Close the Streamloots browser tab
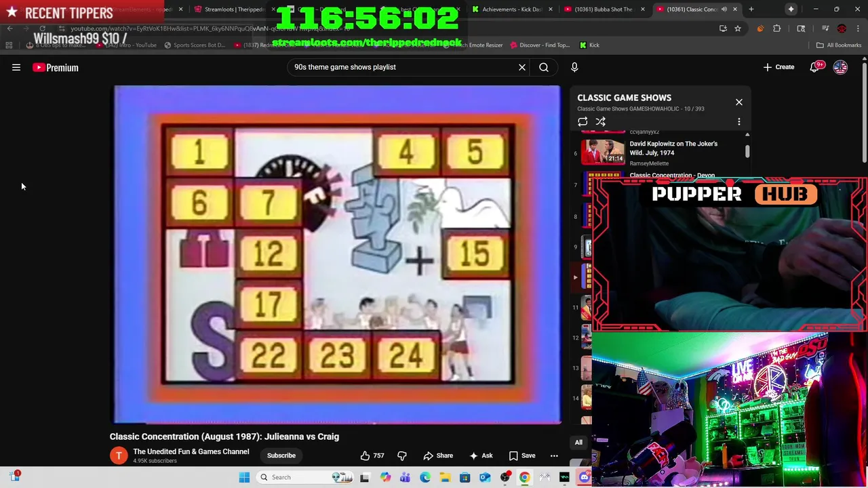Screen dimensions: 868x488 click(273, 9)
